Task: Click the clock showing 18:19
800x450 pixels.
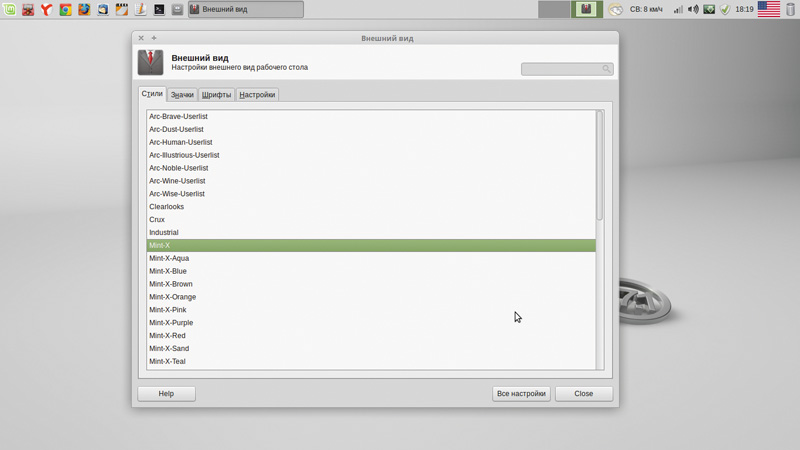Action: coord(744,9)
